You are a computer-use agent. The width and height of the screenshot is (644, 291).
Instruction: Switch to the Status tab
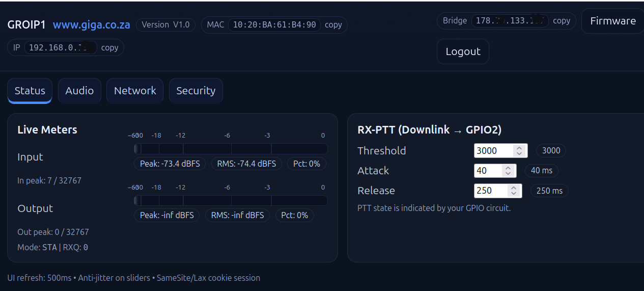(30, 91)
